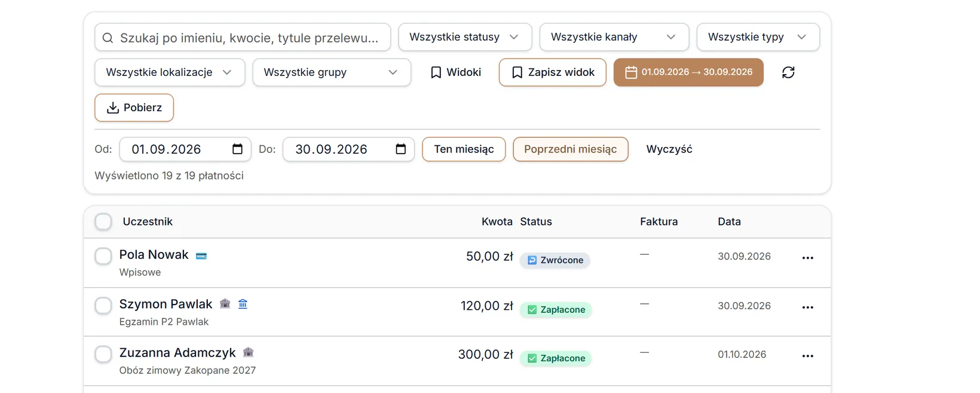Open the Wszystkie grupy dropdown
Image resolution: width=980 pixels, height=393 pixels.
pos(332,72)
